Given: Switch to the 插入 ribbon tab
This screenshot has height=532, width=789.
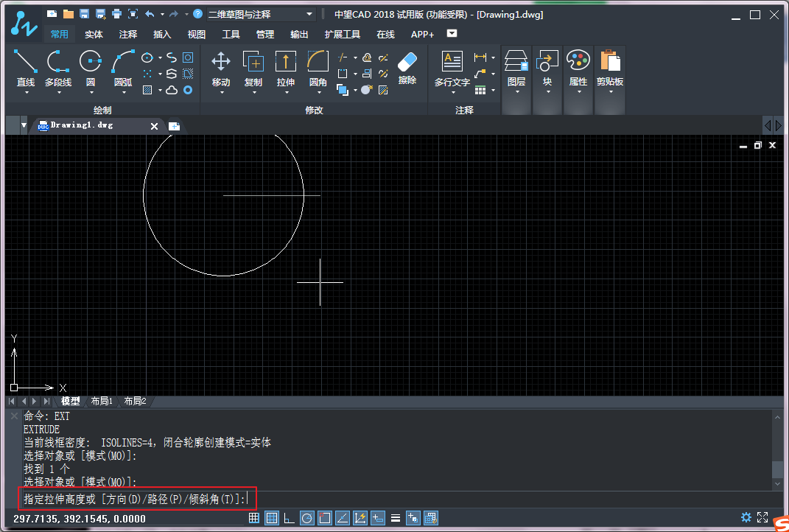Looking at the screenshot, I should [162, 34].
